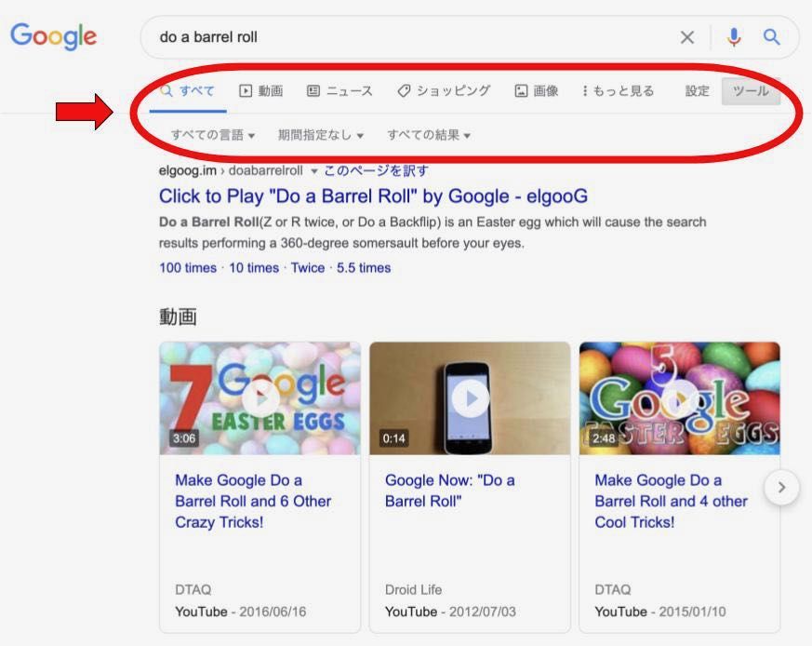
Task: Clear the search box with X icon
Action: click(687, 37)
